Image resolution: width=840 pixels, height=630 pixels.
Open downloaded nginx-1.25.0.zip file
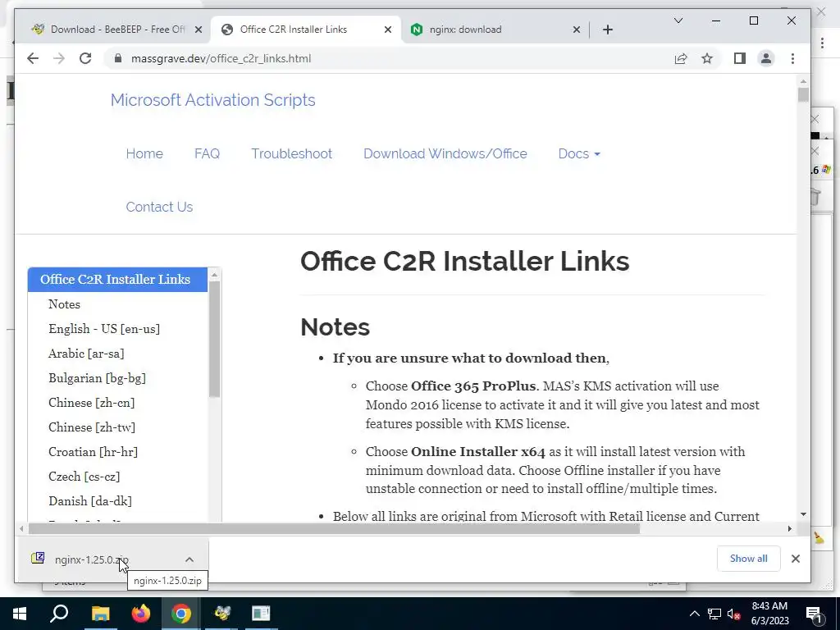pos(92,559)
